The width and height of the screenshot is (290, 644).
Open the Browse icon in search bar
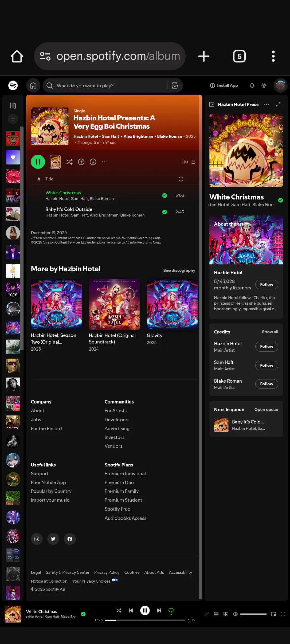(x=175, y=86)
